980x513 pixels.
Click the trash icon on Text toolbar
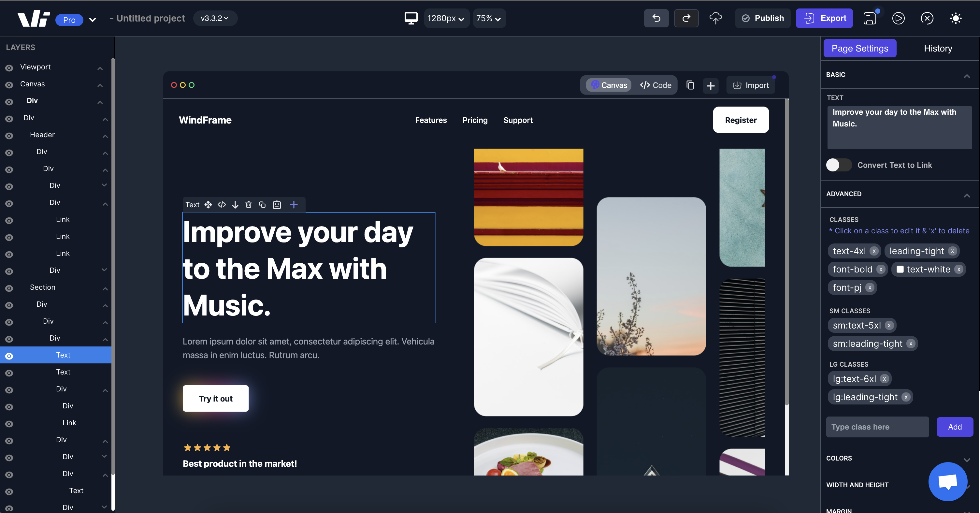click(x=249, y=205)
